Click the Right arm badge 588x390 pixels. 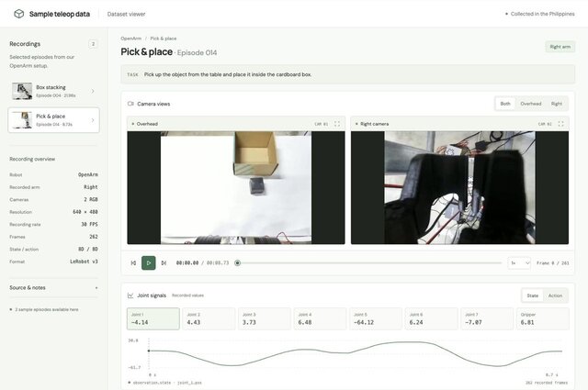[x=560, y=47]
